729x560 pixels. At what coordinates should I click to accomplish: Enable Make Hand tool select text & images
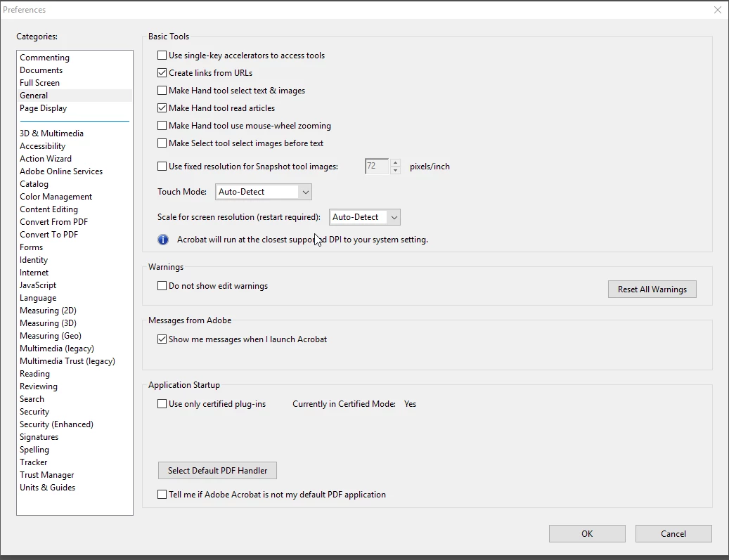pyautogui.click(x=162, y=91)
